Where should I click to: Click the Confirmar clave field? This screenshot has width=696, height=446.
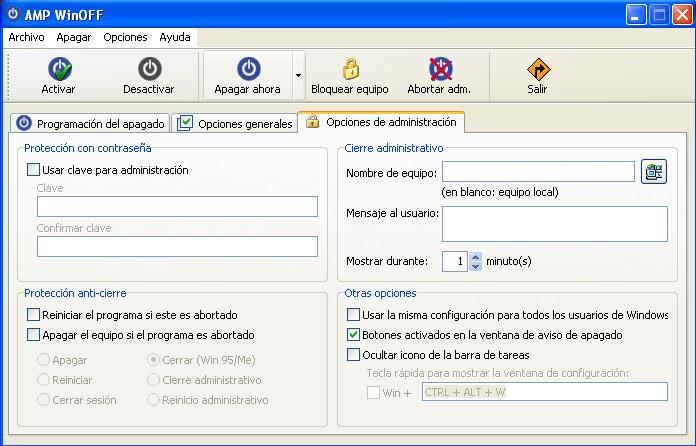[x=178, y=247]
